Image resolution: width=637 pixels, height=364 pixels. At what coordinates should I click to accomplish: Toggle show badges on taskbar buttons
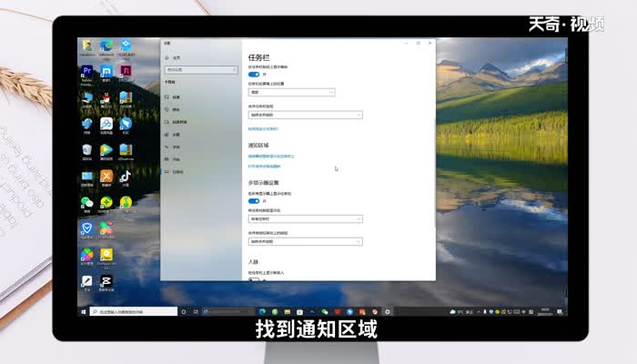(254, 75)
